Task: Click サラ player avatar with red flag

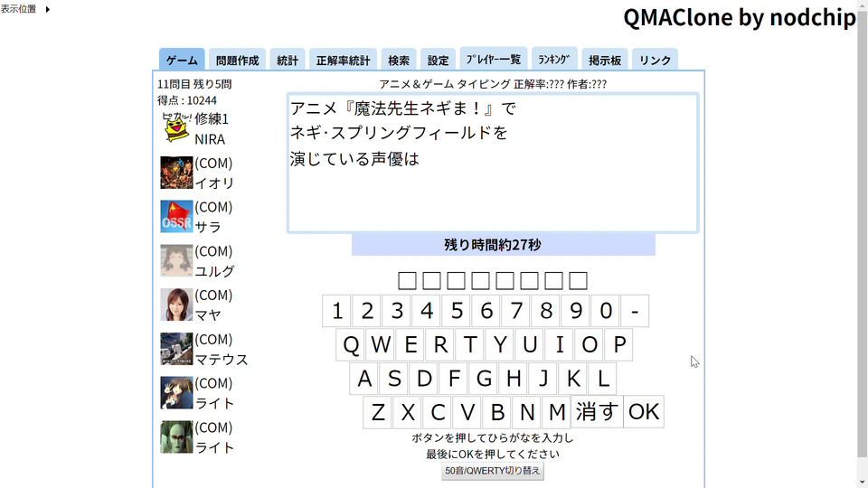Action: 176,216
